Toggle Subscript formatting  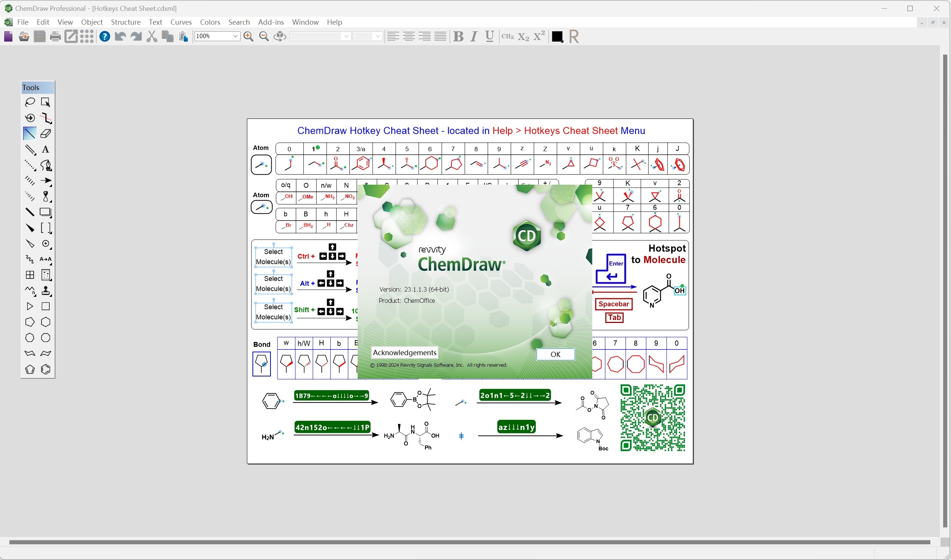click(523, 36)
